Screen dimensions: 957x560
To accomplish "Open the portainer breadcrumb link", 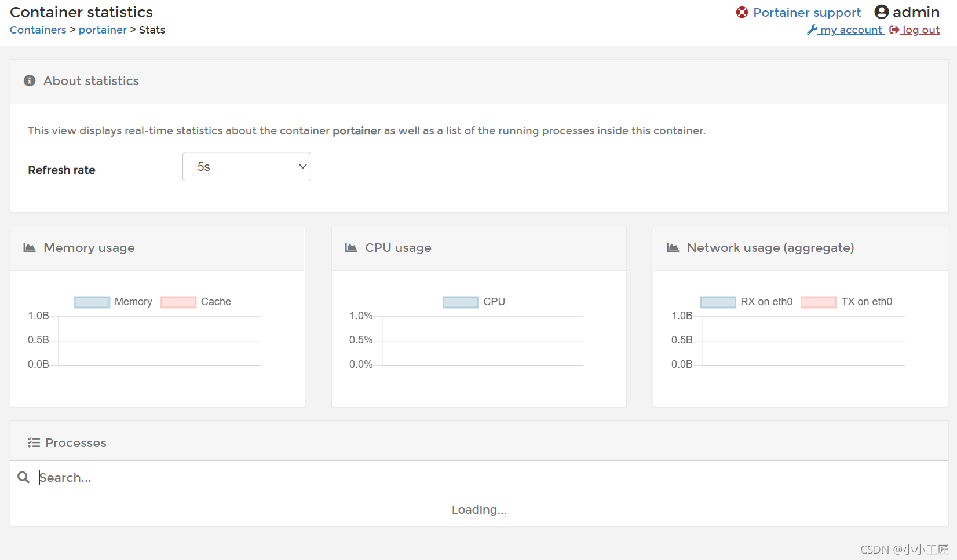I will (103, 30).
